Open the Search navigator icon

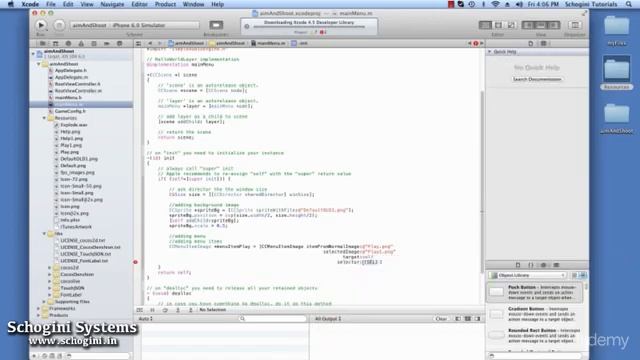coord(68,43)
